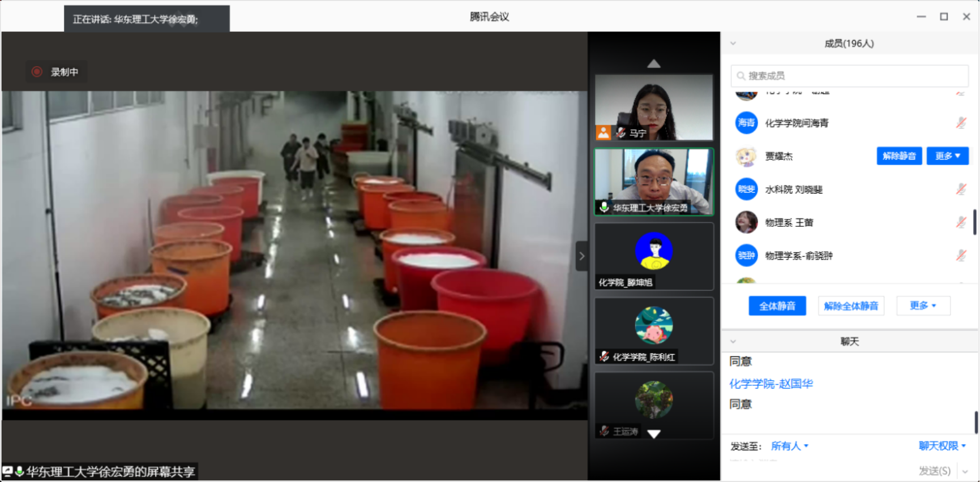
Task: Click 发送(S) send button
Action: tap(935, 471)
